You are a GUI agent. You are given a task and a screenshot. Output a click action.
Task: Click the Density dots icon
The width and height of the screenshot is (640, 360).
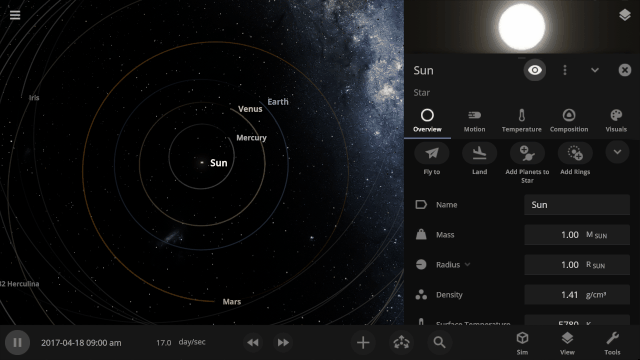[421, 294]
